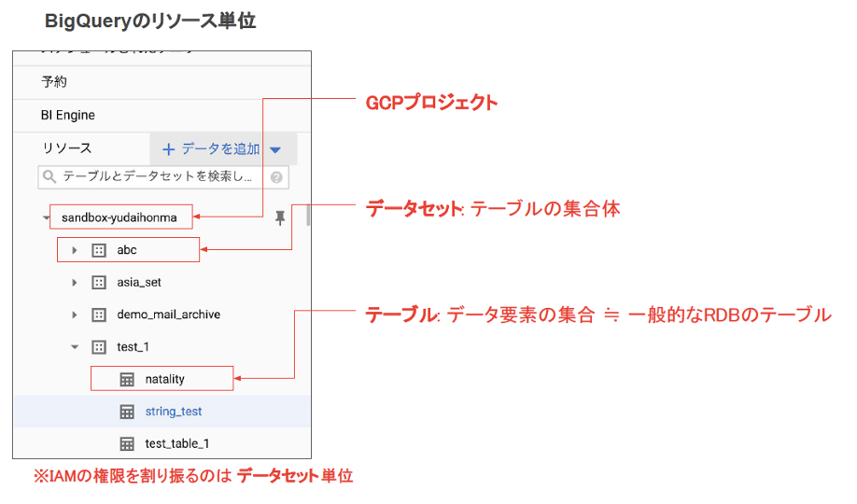
Task: Collapse the sandbox-yudaihonma project
Action: [x=46, y=217]
